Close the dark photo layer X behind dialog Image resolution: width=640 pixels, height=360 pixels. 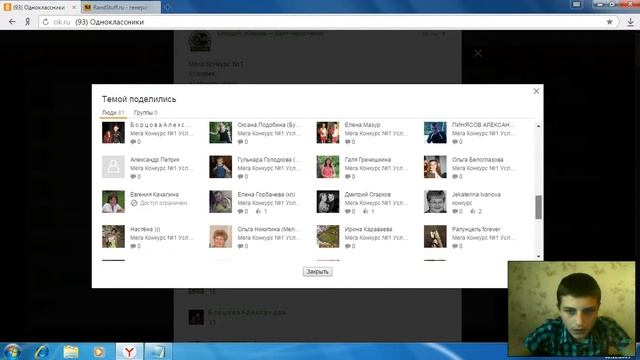tap(478, 53)
